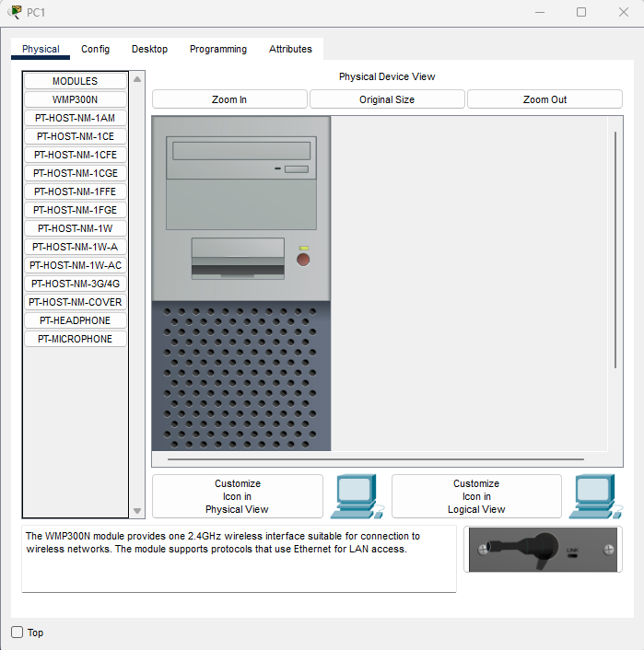
Task: Click the Logical View computer icon
Action: [595, 496]
